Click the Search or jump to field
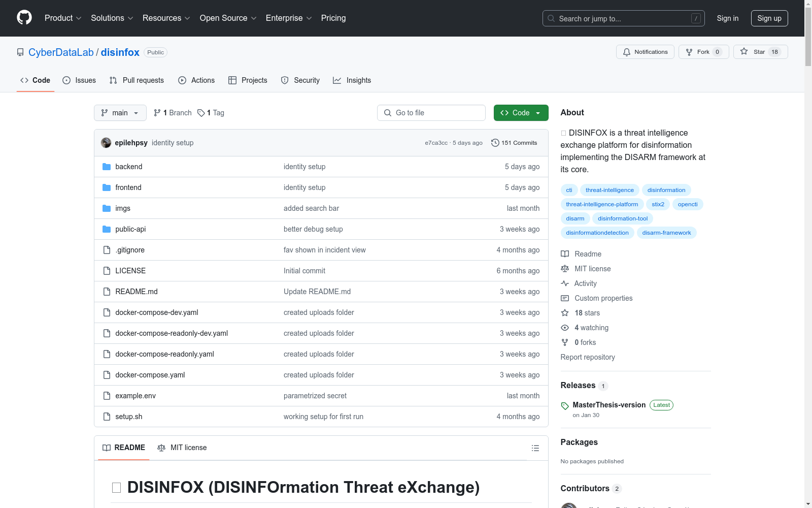Viewport: 812px width, 508px height. pyautogui.click(x=624, y=18)
